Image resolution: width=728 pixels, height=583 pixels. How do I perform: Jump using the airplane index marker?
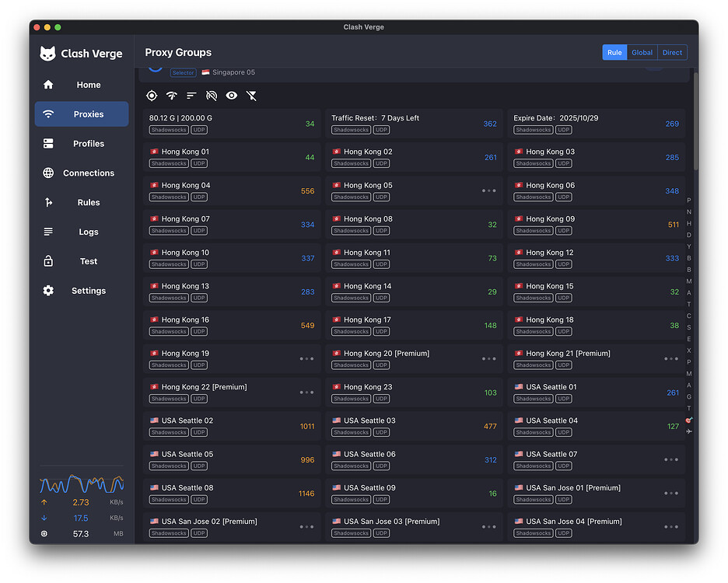coord(689,431)
